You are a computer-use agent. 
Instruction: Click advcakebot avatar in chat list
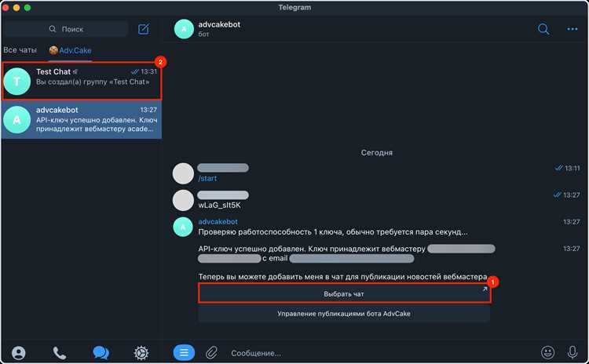17,120
